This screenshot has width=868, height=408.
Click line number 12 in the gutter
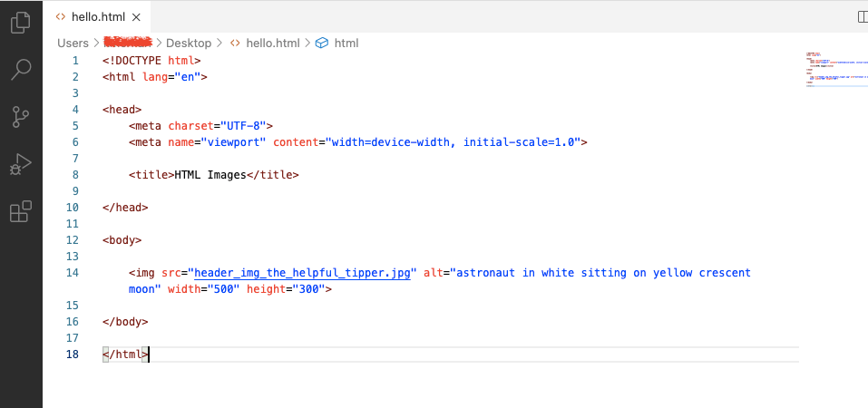[72, 240]
